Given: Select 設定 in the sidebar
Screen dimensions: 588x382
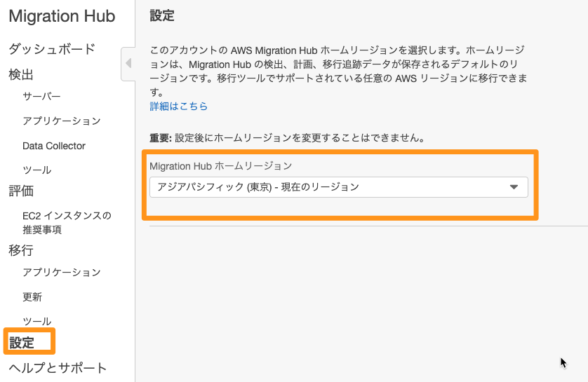Looking at the screenshot, I should pos(21,342).
